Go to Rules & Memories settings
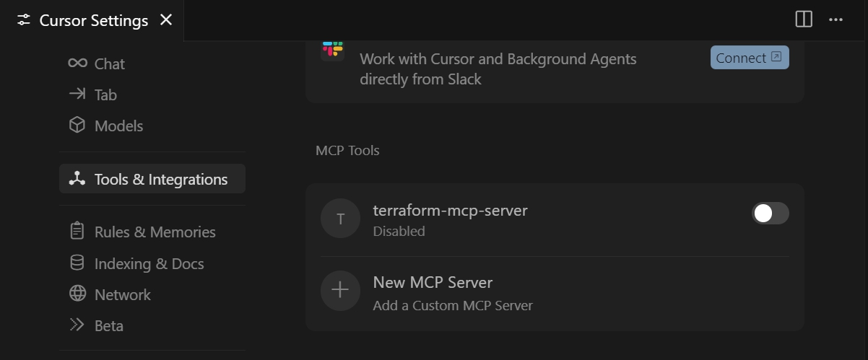 click(x=155, y=232)
